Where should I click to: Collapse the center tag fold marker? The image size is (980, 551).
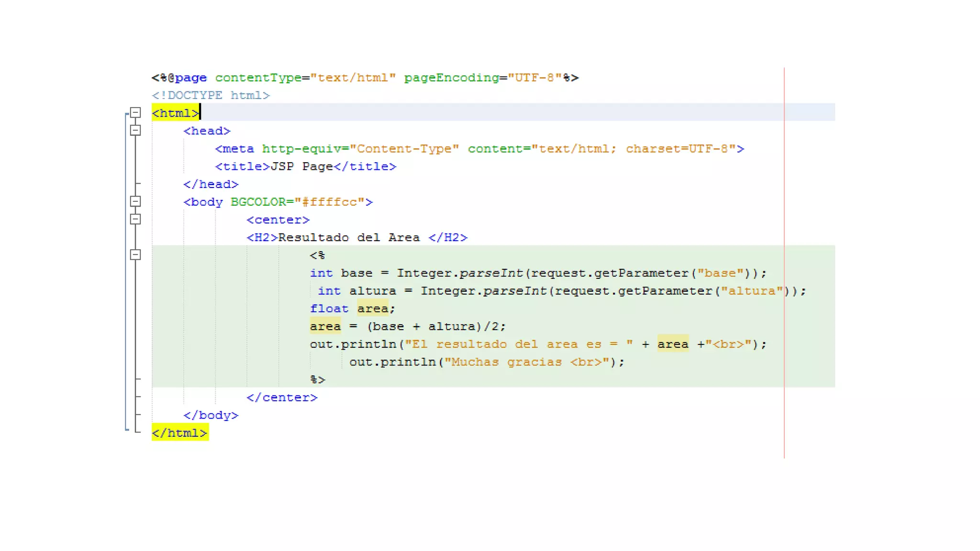[135, 220]
